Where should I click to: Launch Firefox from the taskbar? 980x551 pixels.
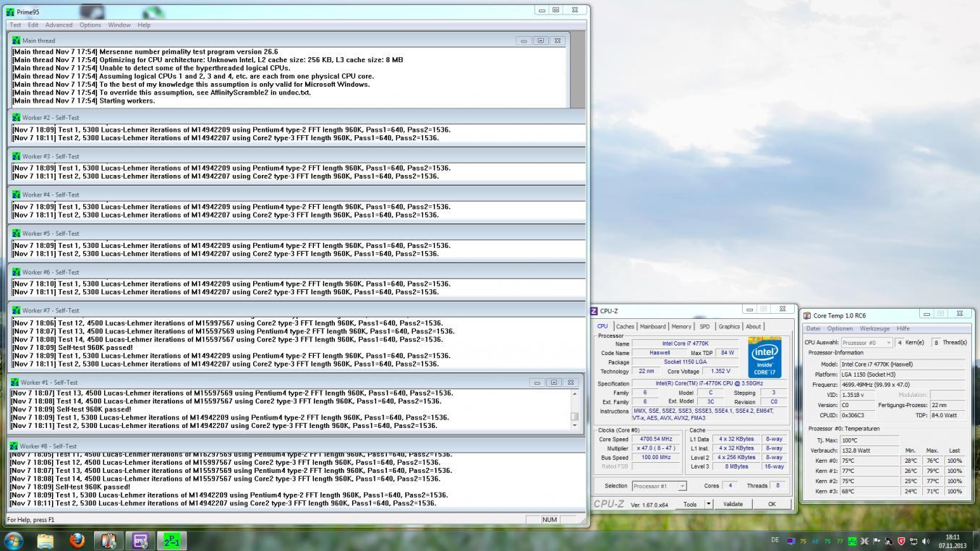[x=77, y=541]
